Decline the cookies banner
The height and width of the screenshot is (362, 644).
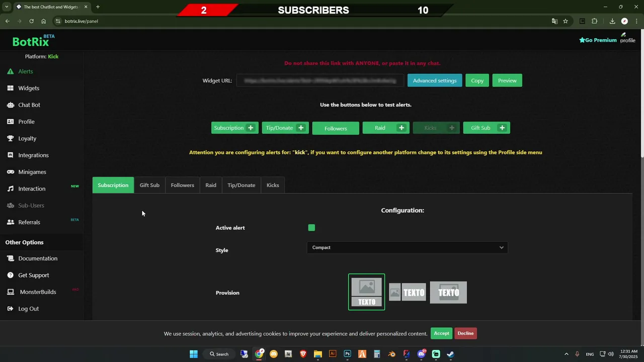click(x=465, y=333)
